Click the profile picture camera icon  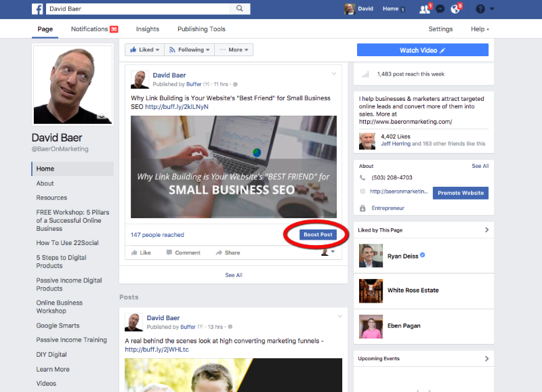[x=102, y=115]
